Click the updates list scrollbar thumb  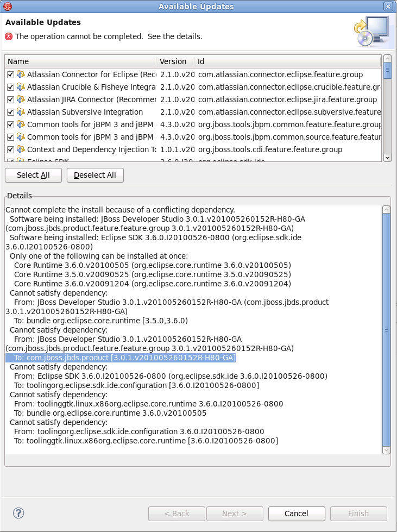387,71
